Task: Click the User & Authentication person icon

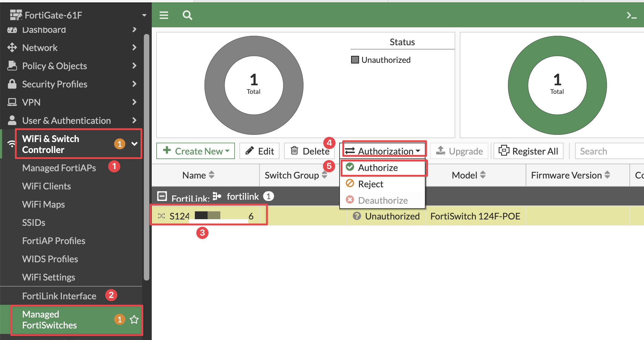Action: click(x=12, y=120)
